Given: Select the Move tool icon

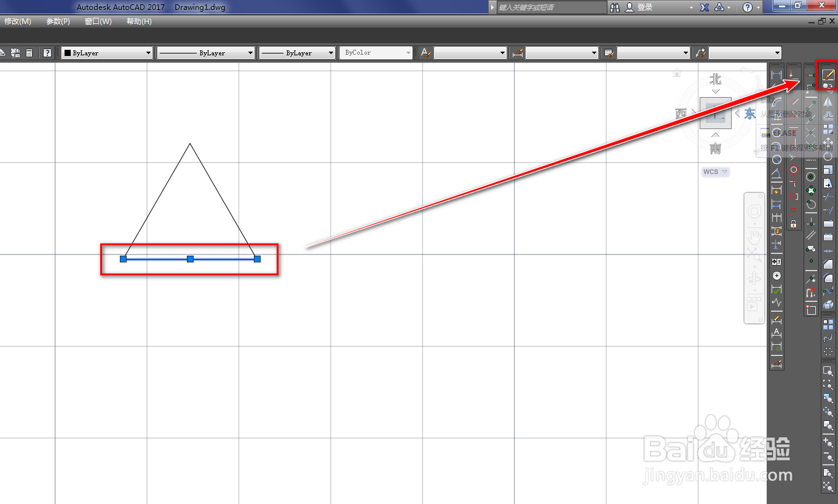Looking at the screenshot, I should coord(828,143).
